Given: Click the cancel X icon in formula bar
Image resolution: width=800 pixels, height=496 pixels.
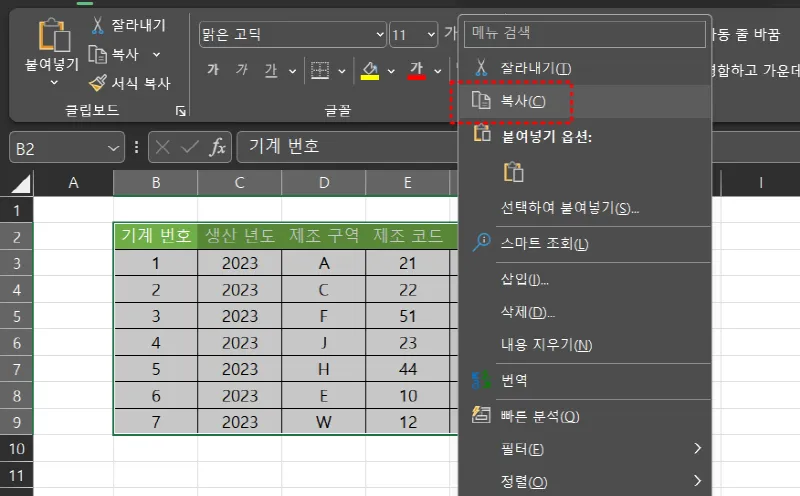Looking at the screenshot, I should pos(163,147).
